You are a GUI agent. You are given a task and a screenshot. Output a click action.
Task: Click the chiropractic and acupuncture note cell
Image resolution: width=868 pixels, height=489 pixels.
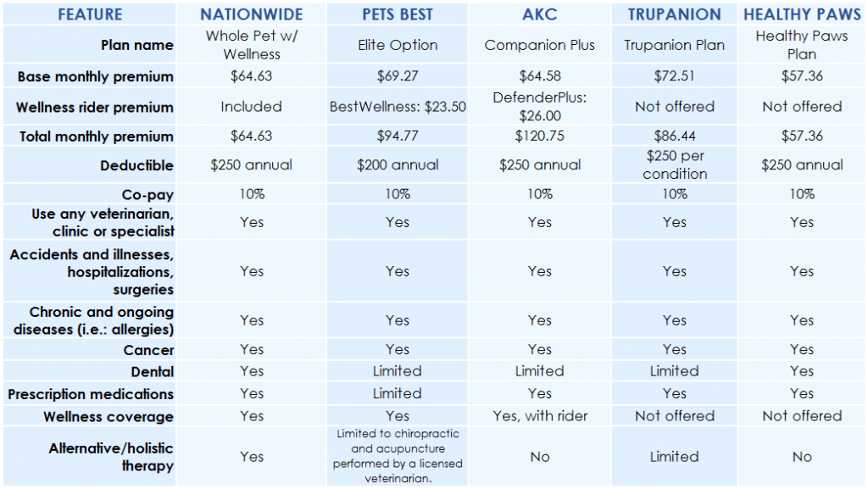tap(398, 456)
